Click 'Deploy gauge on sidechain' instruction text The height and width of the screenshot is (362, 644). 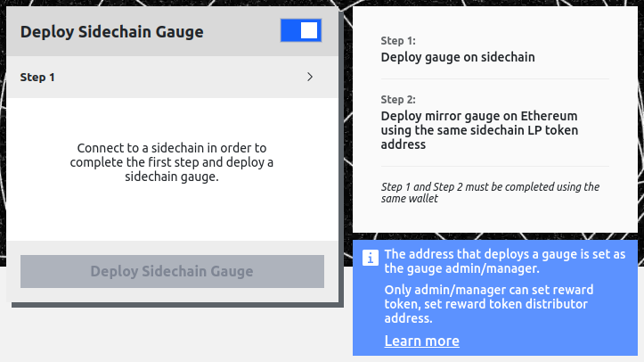click(457, 58)
